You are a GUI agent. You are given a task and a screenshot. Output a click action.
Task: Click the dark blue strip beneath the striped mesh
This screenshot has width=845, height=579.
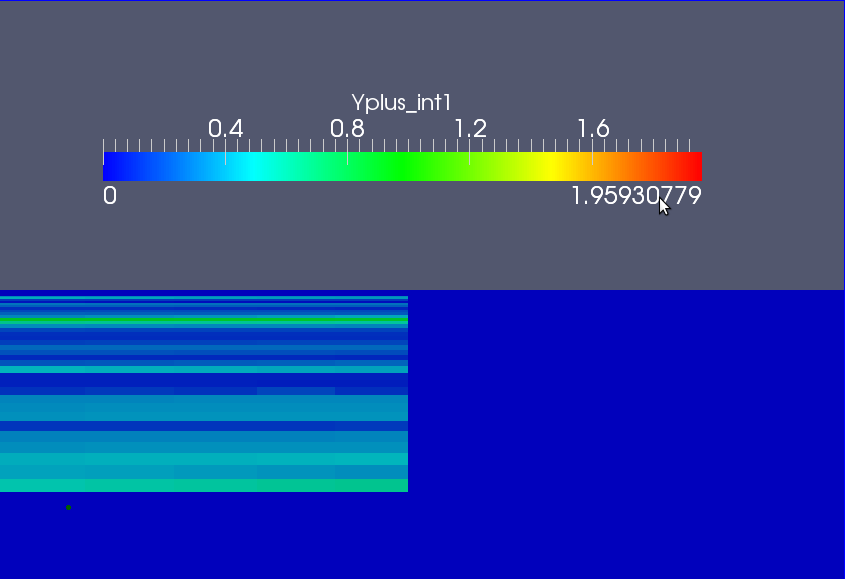click(250, 535)
